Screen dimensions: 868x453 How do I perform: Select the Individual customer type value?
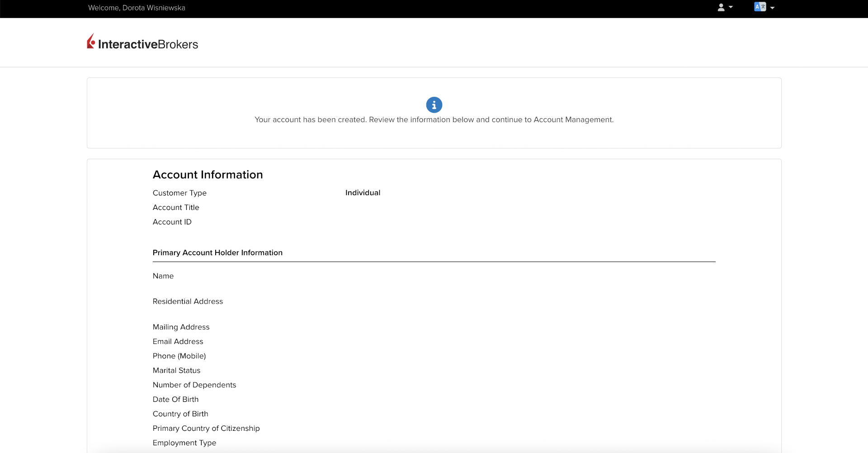point(363,193)
